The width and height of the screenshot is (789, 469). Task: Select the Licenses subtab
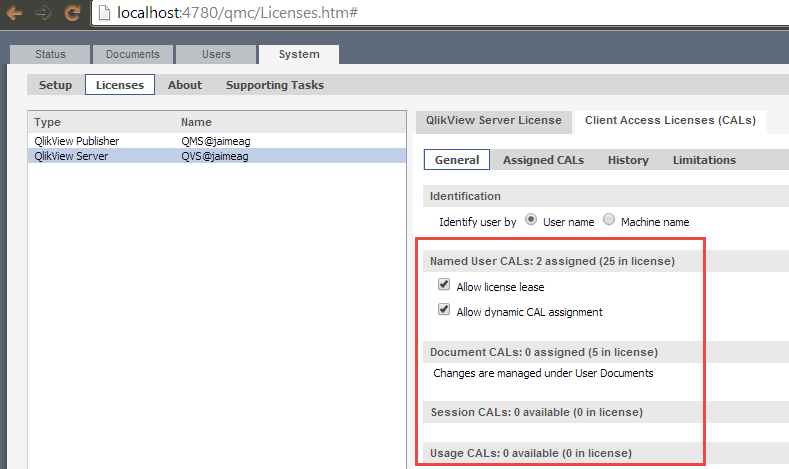click(120, 85)
